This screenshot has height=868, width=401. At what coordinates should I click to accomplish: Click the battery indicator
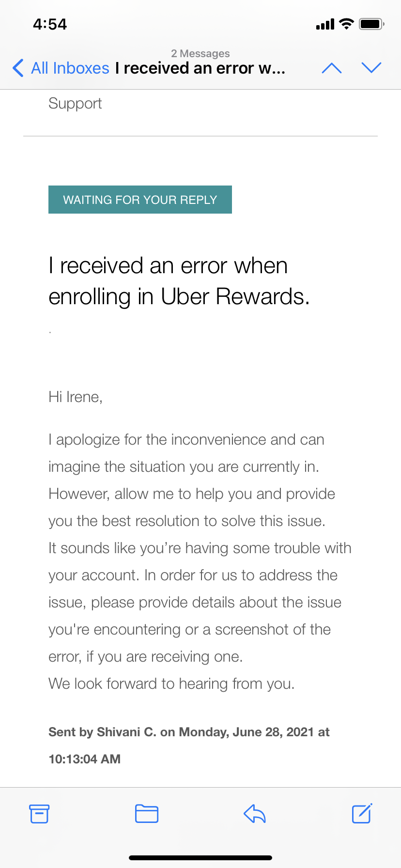tap(371, 24)
